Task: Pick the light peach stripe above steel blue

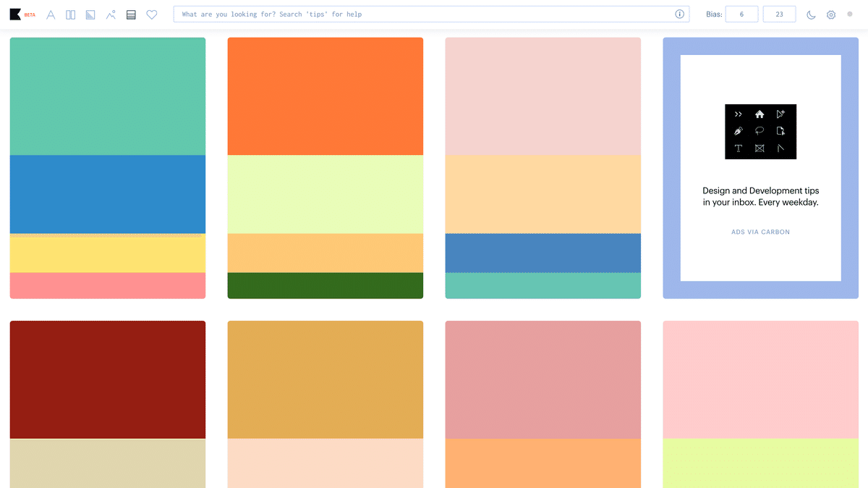Action: tap(543, 194)
